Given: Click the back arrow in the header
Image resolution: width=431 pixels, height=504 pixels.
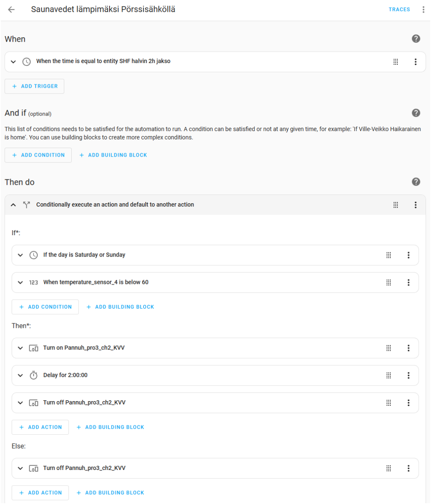Looking at the screenshot, I should tap(11, 10).
